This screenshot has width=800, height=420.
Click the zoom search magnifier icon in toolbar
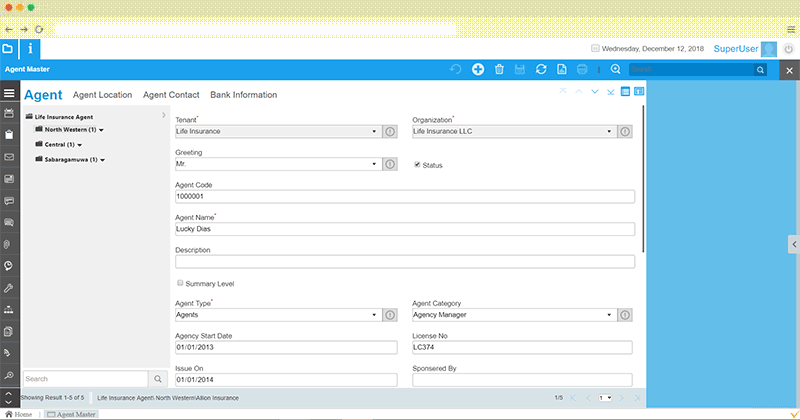pyautogui.click(x=615, y=69)
